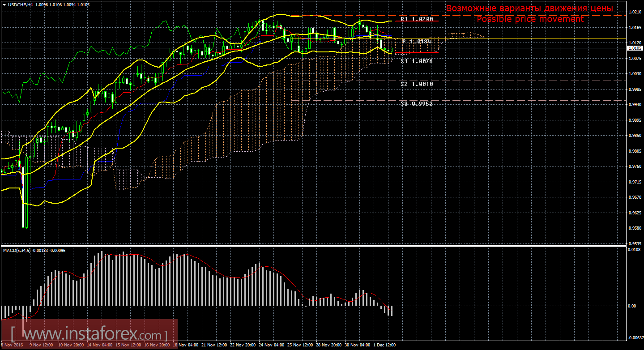This screenshot has width=644, height=350.
Task: Select the S3 0.9952 support label
Action: [417, 103]
